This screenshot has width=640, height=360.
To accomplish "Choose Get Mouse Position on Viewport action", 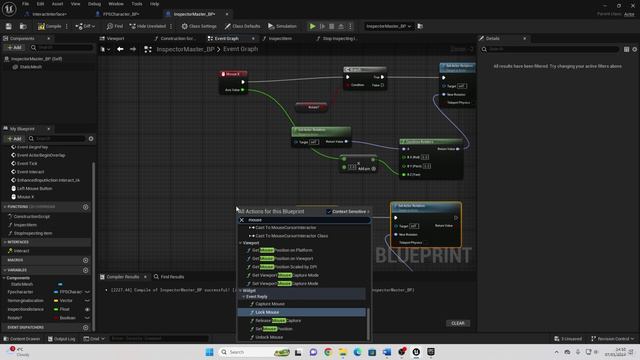I will [x=282, y=258].
